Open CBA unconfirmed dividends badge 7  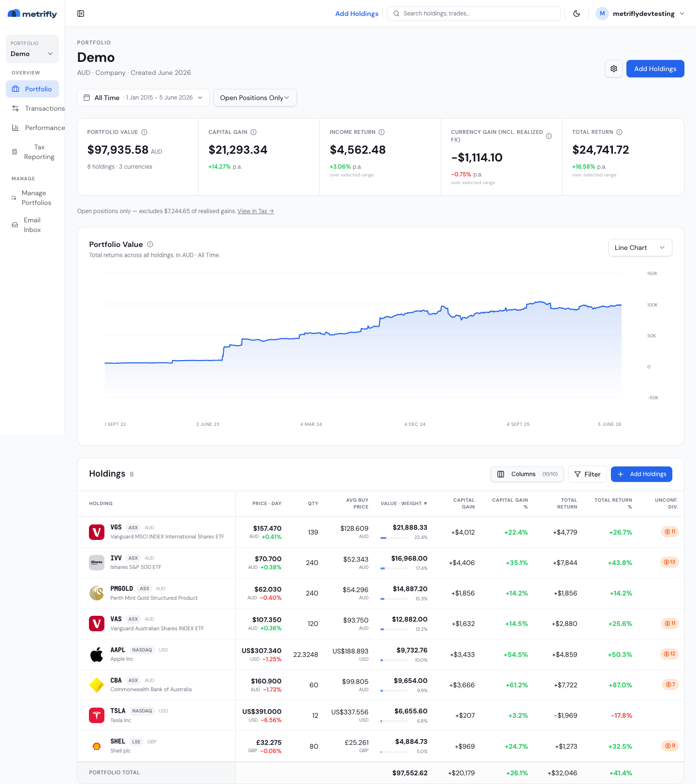(670, 684)
